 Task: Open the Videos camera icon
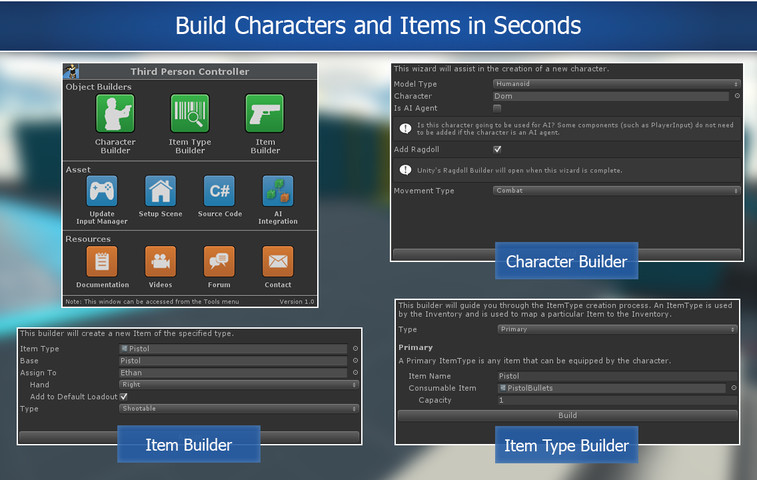160,262
